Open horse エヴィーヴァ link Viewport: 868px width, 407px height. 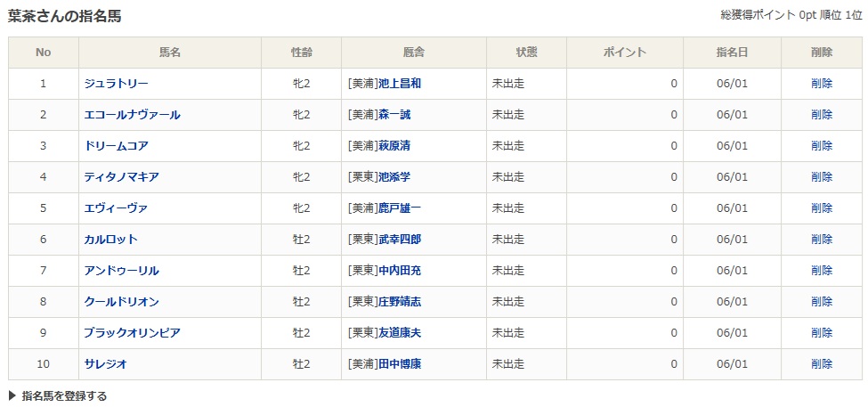click(x=117, y=208)
